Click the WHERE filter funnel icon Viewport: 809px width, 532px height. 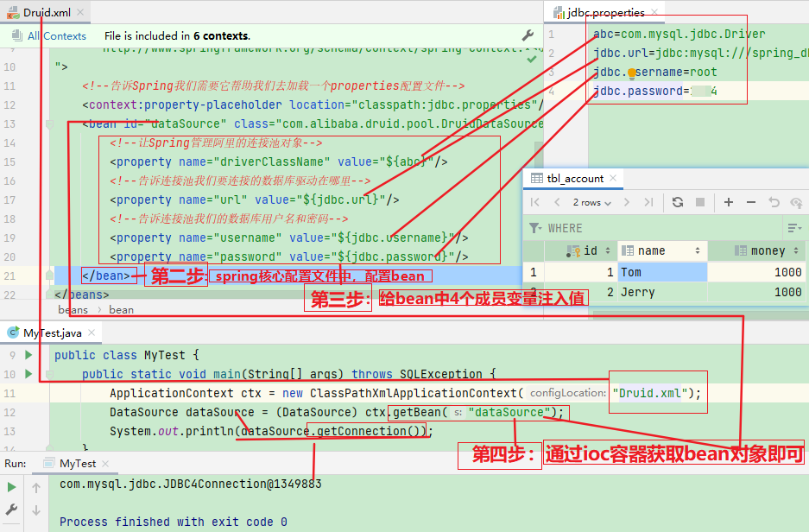535,228
